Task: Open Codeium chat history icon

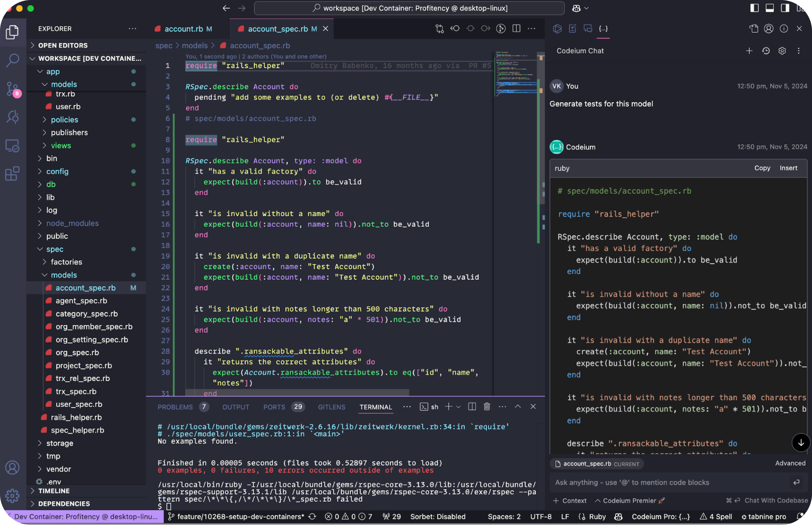Action: point(766,51)
